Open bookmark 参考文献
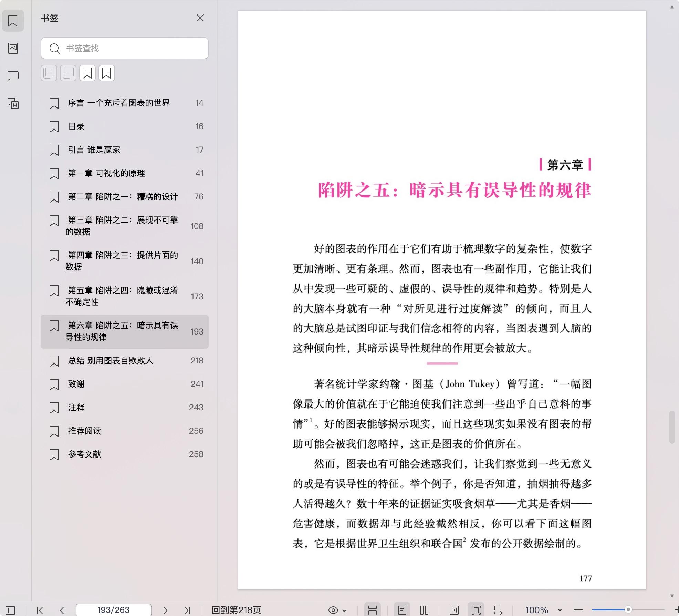 click(125, 454)
